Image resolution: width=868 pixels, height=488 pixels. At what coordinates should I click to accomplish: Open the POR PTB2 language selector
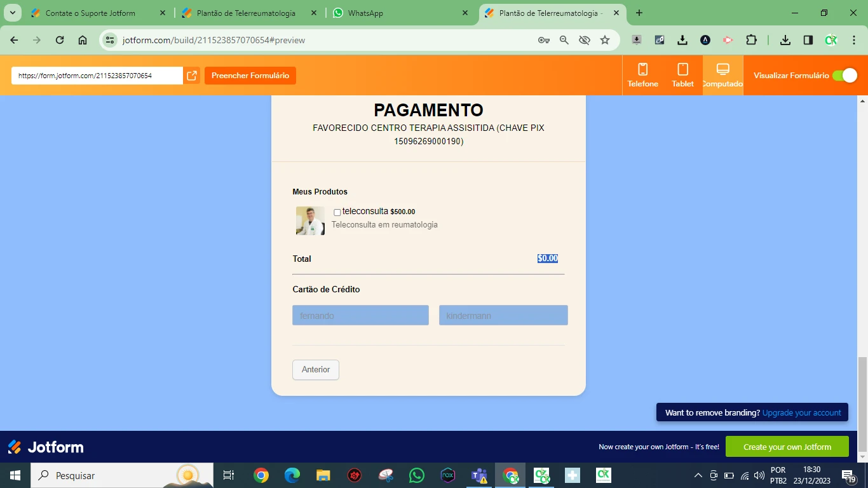tap(778, 475)
